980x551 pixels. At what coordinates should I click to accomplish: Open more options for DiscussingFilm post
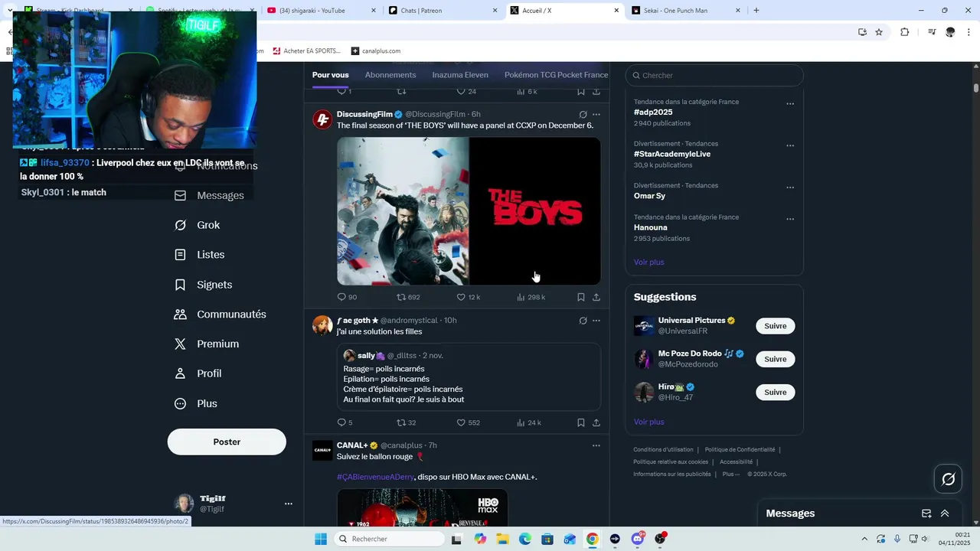(x=596, y=115)
